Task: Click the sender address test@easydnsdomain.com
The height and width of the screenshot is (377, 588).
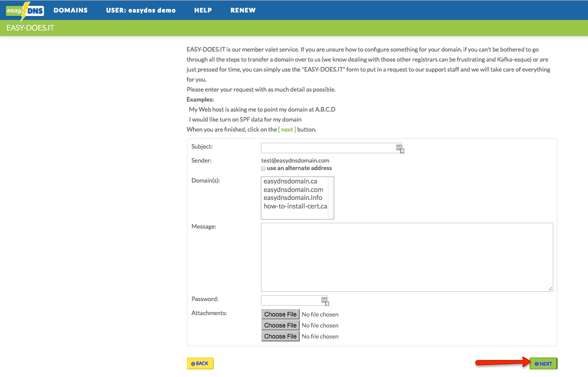Action: 295,160
